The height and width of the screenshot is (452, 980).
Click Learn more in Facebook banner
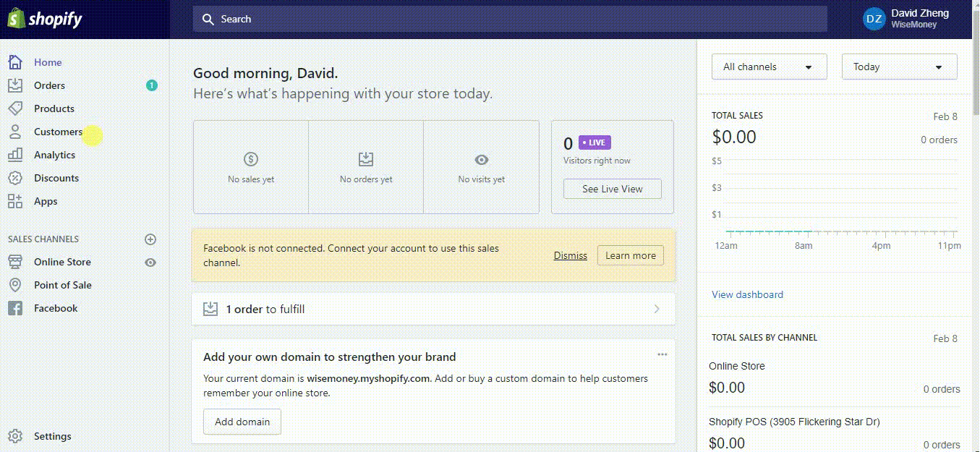pos(631,255)
